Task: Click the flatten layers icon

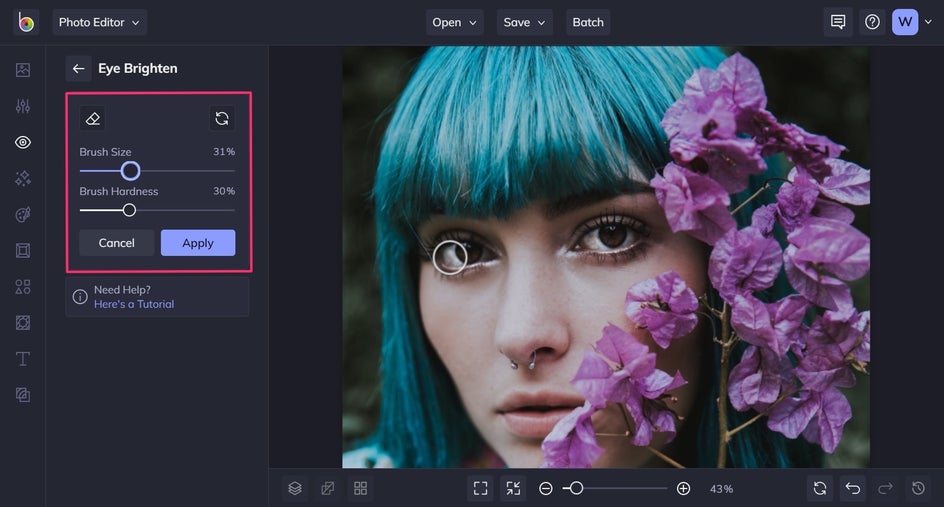Action: 328,488
